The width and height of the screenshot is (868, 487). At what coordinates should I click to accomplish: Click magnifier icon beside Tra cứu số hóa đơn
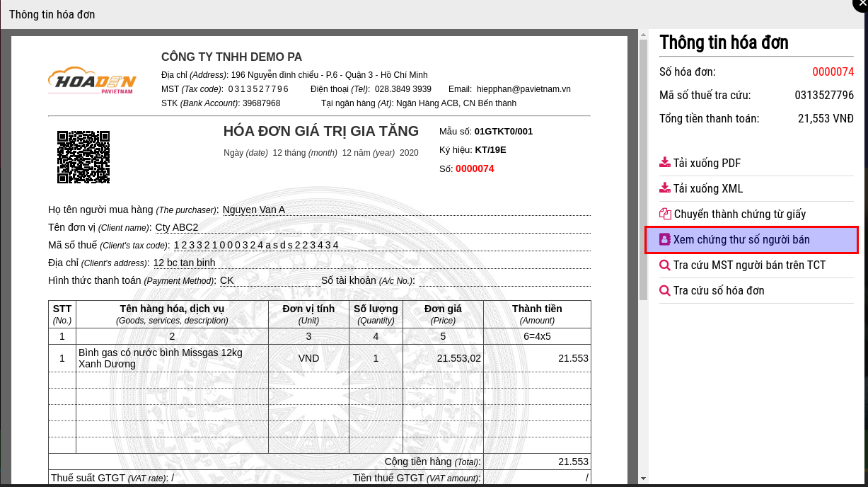click(x=665, y=291)
